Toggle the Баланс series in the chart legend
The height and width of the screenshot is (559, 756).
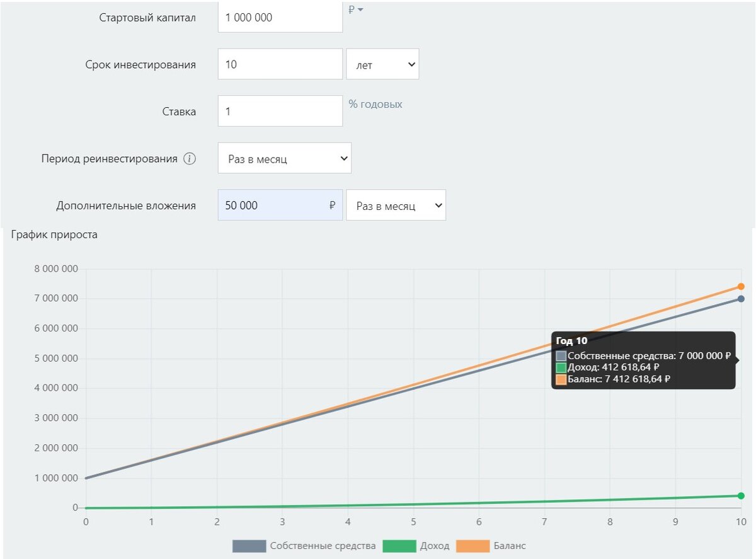tap(491, 546)
